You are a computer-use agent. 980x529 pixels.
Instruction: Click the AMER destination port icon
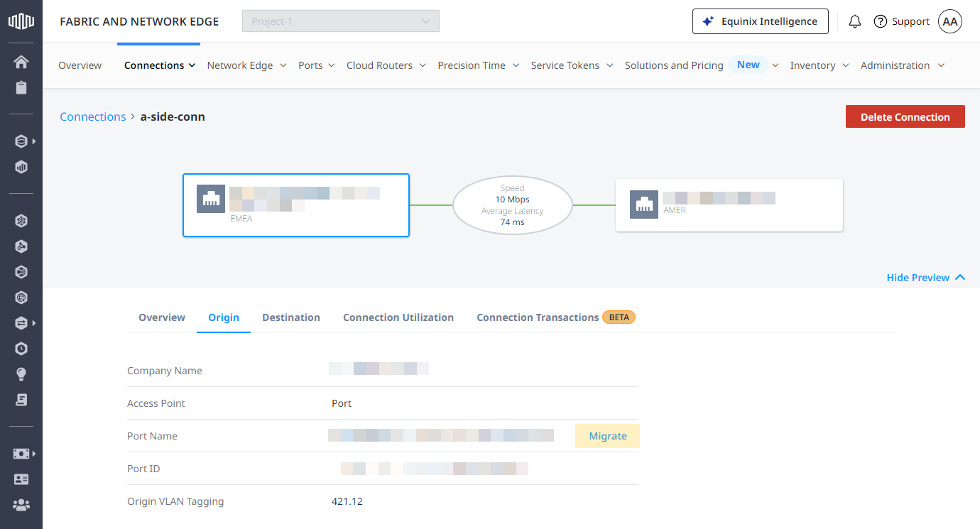pyautogui.click(x=644, y=204)
